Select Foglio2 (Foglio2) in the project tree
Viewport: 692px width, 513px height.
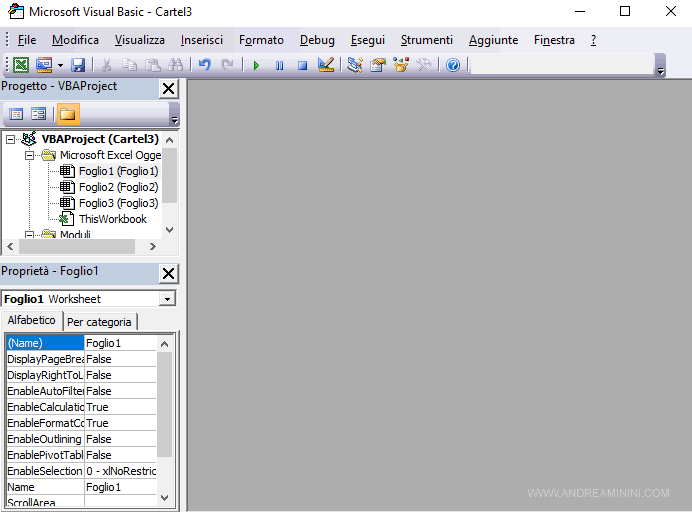tap(118, 187)
